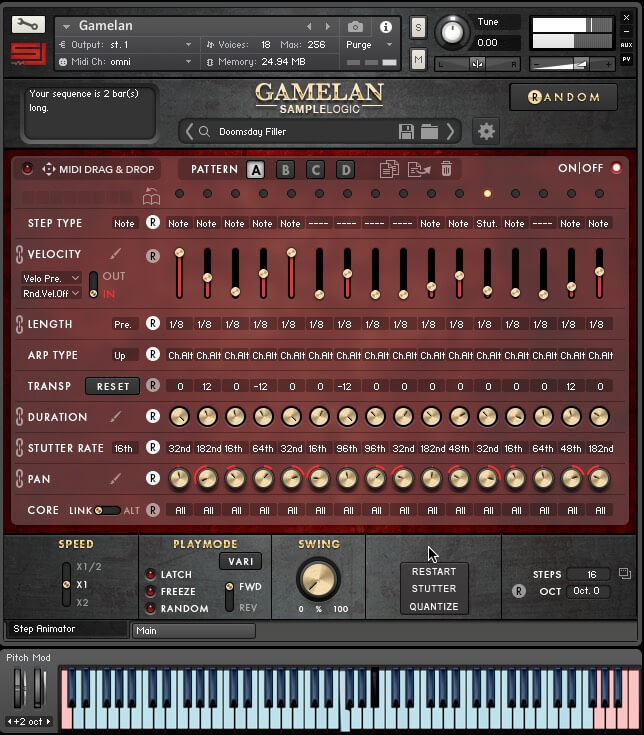Copy pattern with the copy icon
The image size is (644, 735).
pos(389,169)
